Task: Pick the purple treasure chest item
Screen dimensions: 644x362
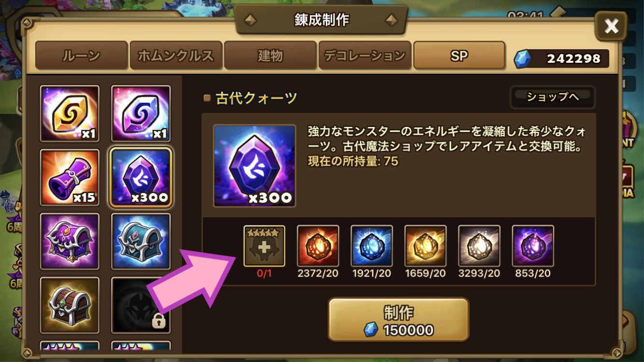Action: point(70,241)
